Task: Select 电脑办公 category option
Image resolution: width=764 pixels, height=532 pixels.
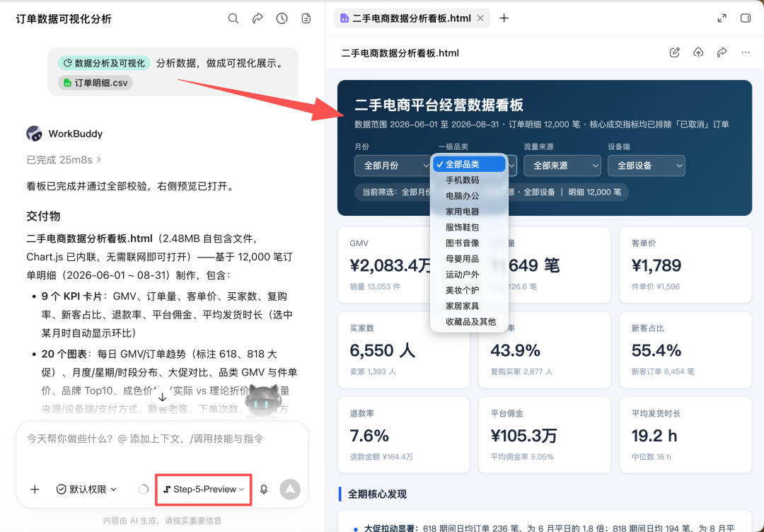Action: point(469,196)
